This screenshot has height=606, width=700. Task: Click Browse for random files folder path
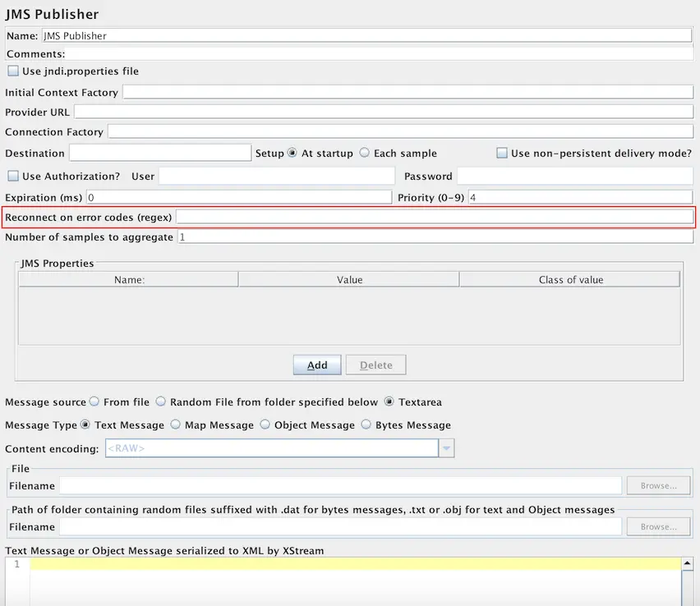pyautogui.click(x=658, y=526)
